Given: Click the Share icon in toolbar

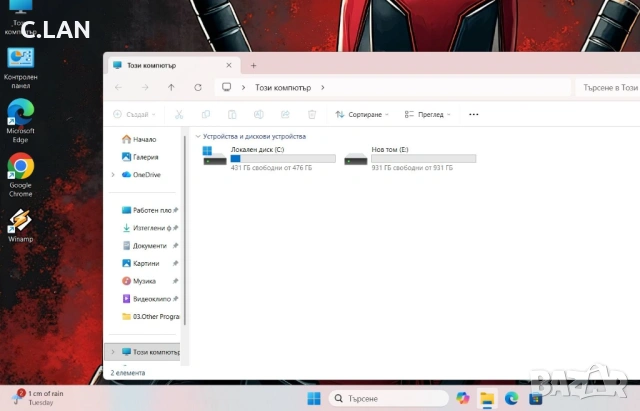Looking at the screenshot, I should pos(285,115).
